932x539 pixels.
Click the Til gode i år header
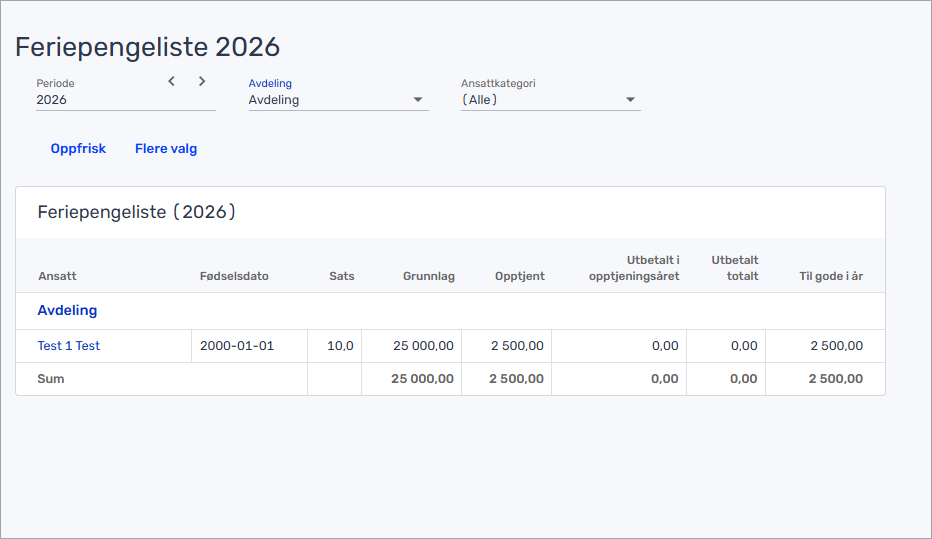tap(830, 276)
